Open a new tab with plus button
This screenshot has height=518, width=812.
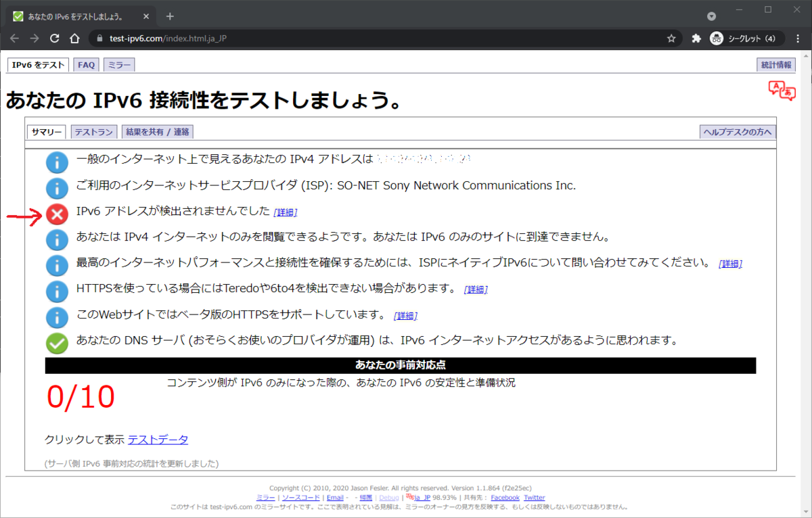click(170, 16)
